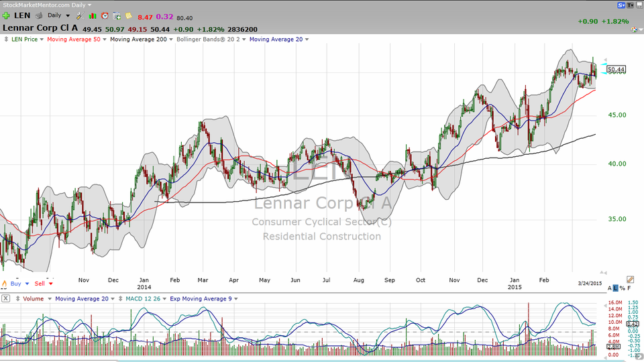
Task: Toggle percent scale % button
Action: pos(623,288)
